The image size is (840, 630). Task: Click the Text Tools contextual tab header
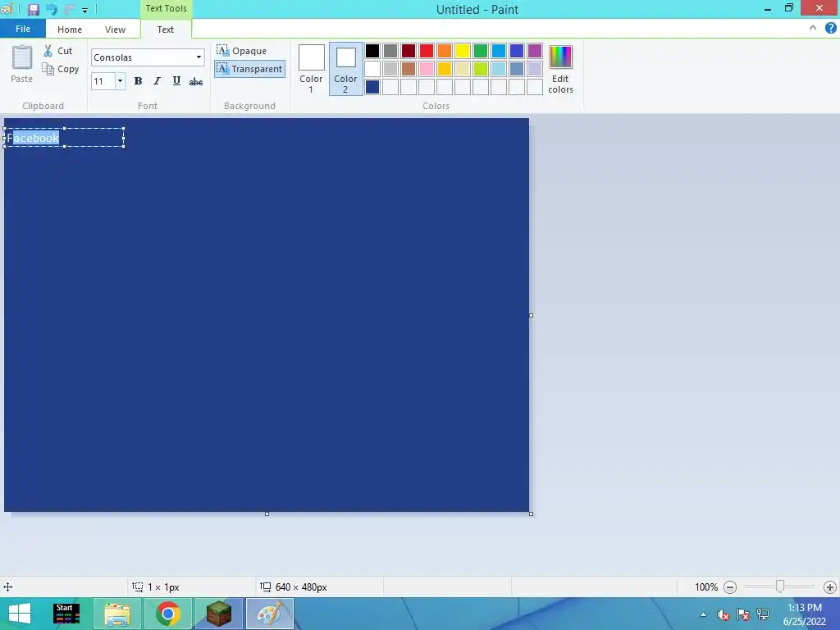(x=166, y=8)
